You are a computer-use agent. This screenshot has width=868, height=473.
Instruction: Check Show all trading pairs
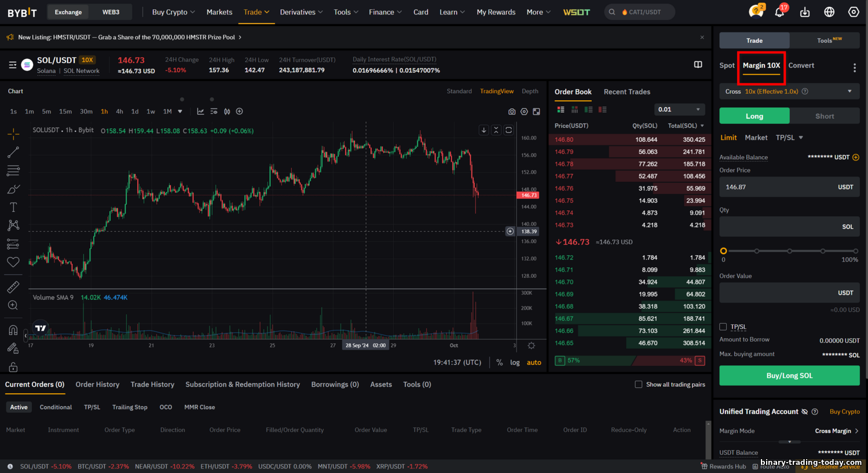(639, 384)
